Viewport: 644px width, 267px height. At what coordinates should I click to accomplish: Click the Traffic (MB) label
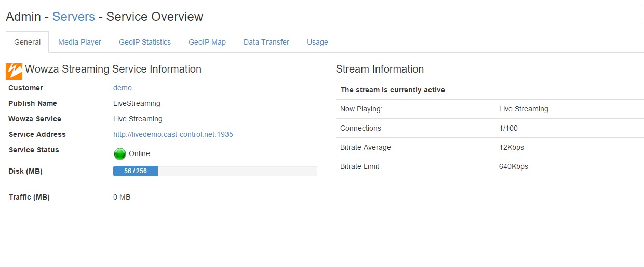click(x=29, y=197)
